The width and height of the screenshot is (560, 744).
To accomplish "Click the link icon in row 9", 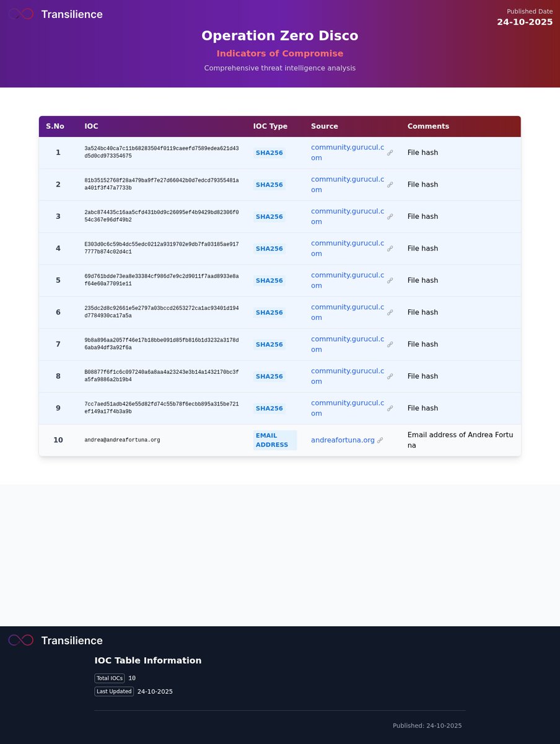I will pos(390,408).
